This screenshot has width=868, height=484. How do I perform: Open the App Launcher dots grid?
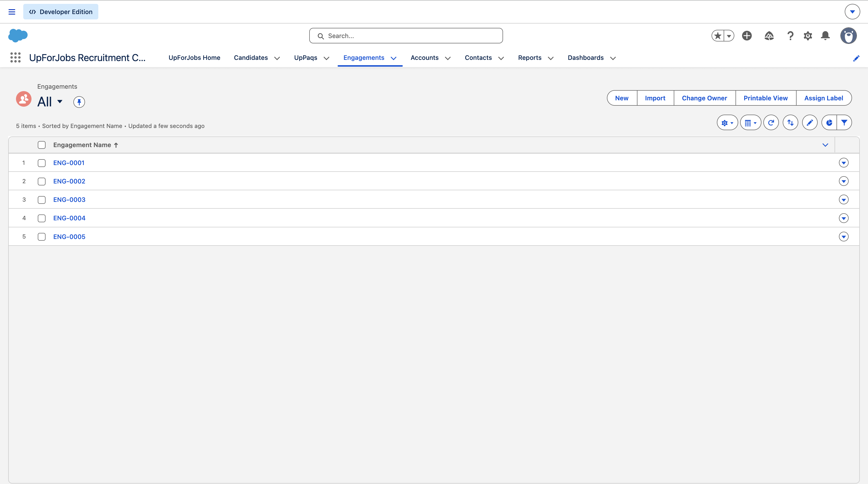(15, 58)
